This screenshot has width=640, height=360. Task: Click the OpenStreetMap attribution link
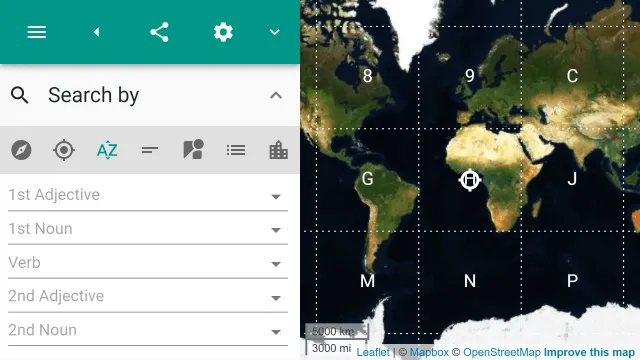pyautogui.click(x=502, y=352)
